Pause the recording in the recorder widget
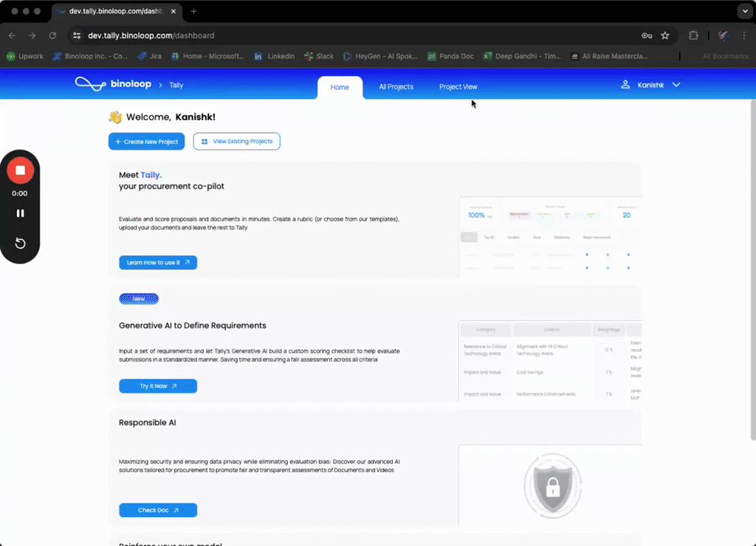756x546 pixels. pyautogui.click(x=20, y=213)
